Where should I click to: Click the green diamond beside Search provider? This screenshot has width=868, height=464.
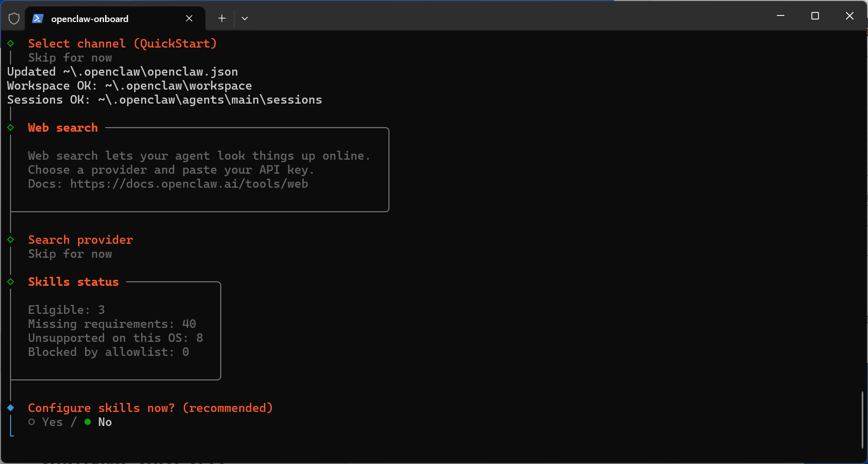click(x=11, y=240)
